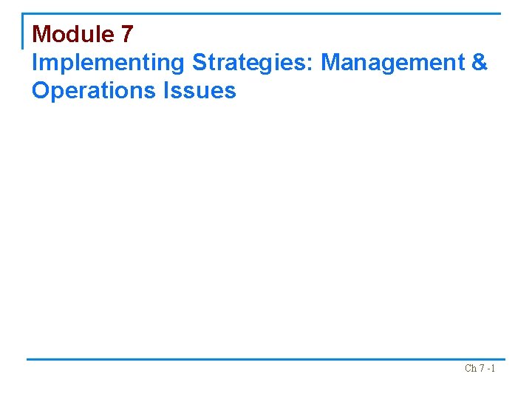532x399 pixels.
Task: Select the "Operations Issues" text line
Action: click(x=133, y=91)
